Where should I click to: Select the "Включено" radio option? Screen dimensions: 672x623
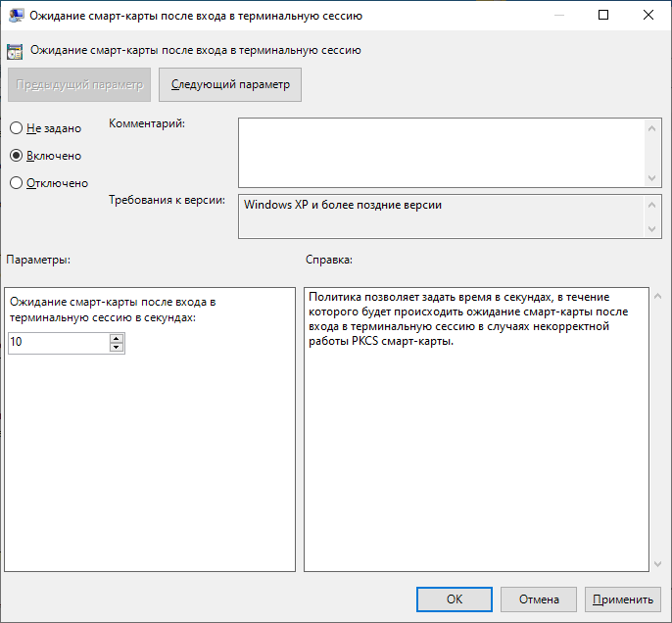click(x=16, y=156)
